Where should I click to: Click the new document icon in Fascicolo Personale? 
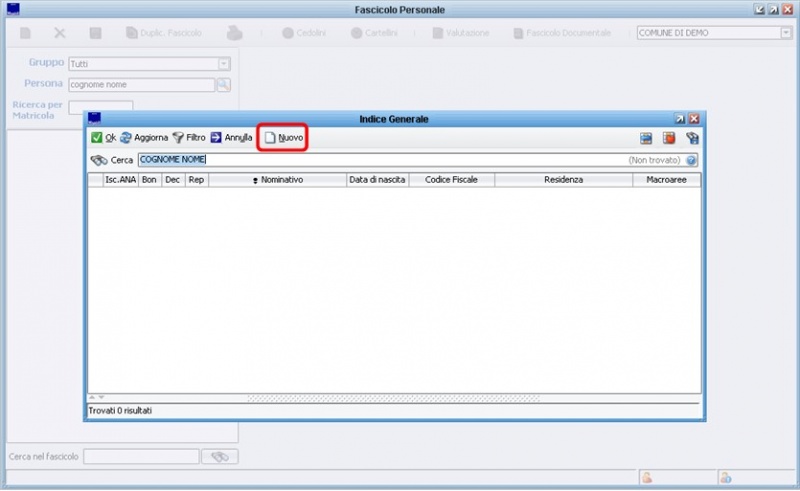[x=25, y=33]
